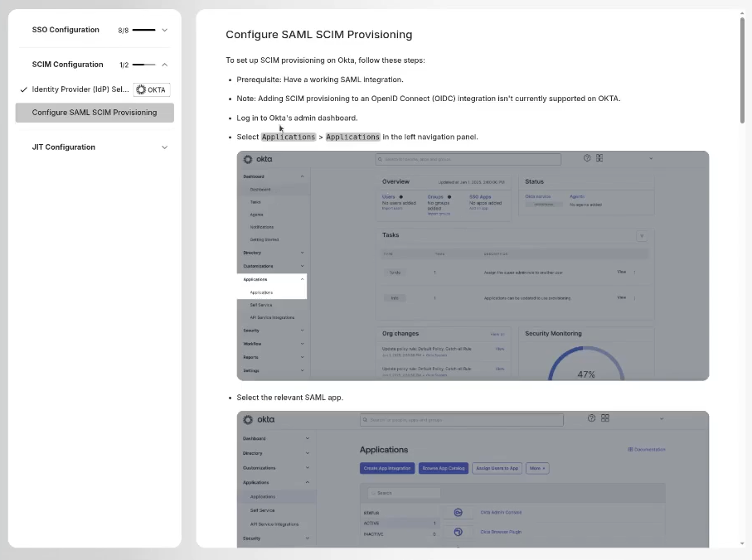752x560 pixels.
Task: Click the SSO Configuration 8/8 progress bar
Action: click(x=143, y=30)
